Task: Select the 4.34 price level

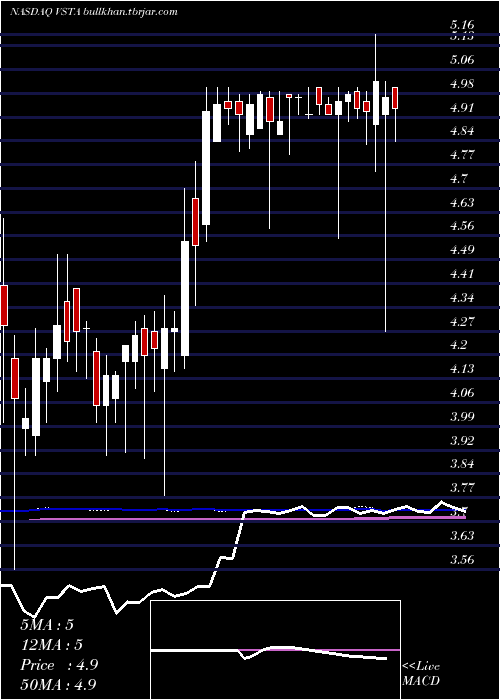Action: click(462, 297)
